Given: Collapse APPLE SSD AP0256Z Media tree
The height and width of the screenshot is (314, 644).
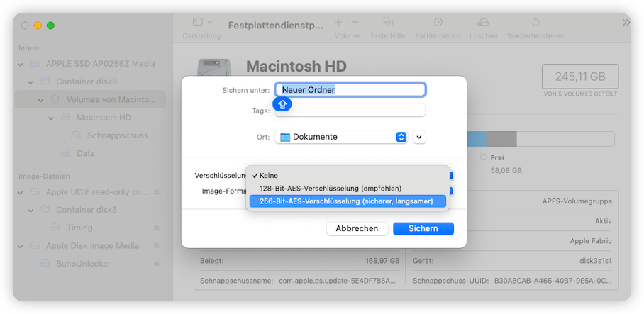Looking at the screenshot, I should point(21,64).
